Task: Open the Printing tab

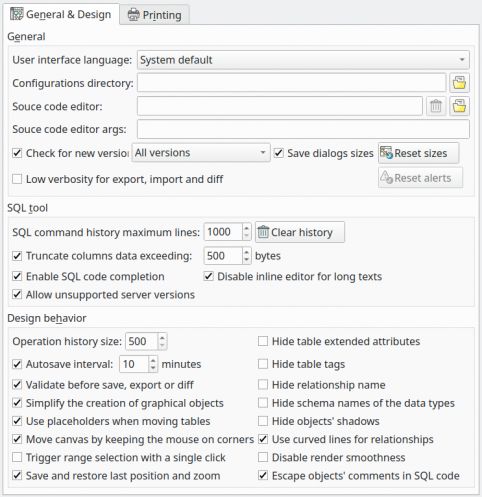Action: click(155, 15)
